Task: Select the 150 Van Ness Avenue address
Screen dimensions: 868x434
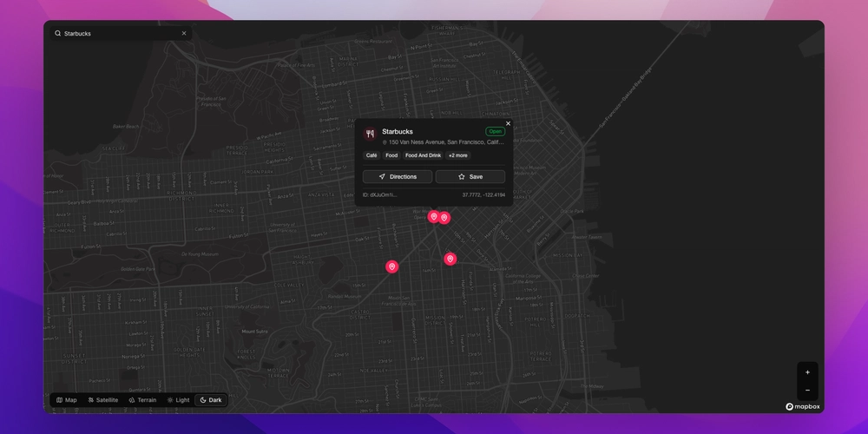Action: (x=446, y=142)
